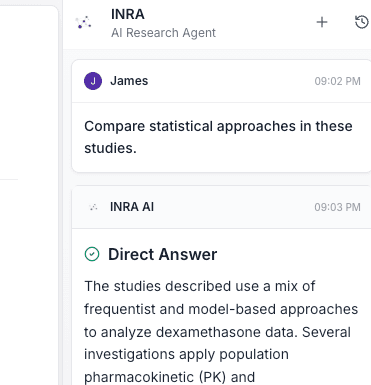Click the INRA AI sender name
This screenshot has height=385, width=371.
[132, 207]
